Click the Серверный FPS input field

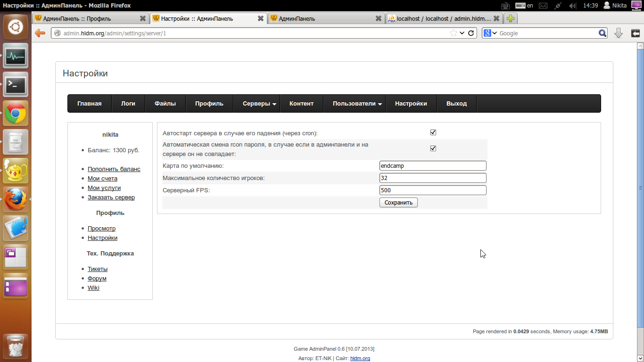pyautogui.click(x=432, y=190)
